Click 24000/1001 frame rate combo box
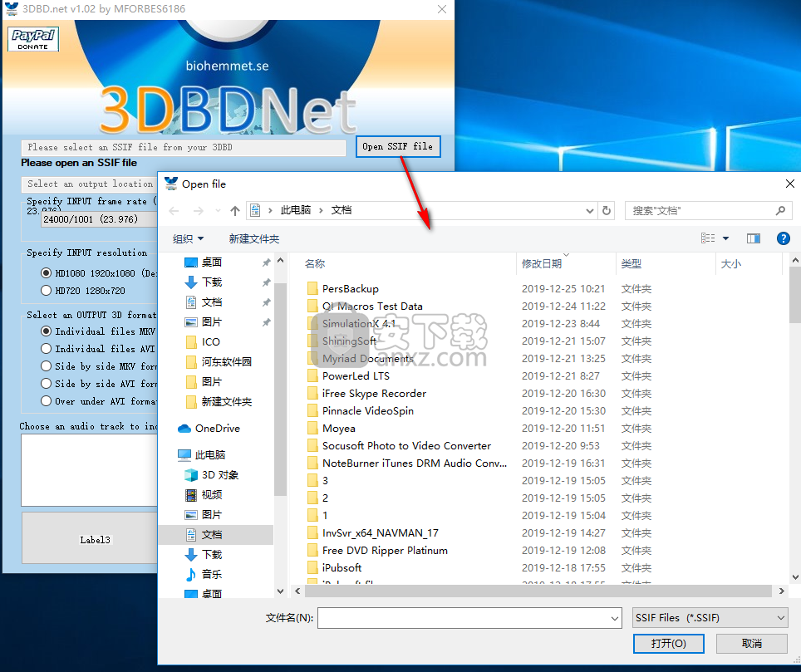The image size is (801, 672). [x=99, y=219]
